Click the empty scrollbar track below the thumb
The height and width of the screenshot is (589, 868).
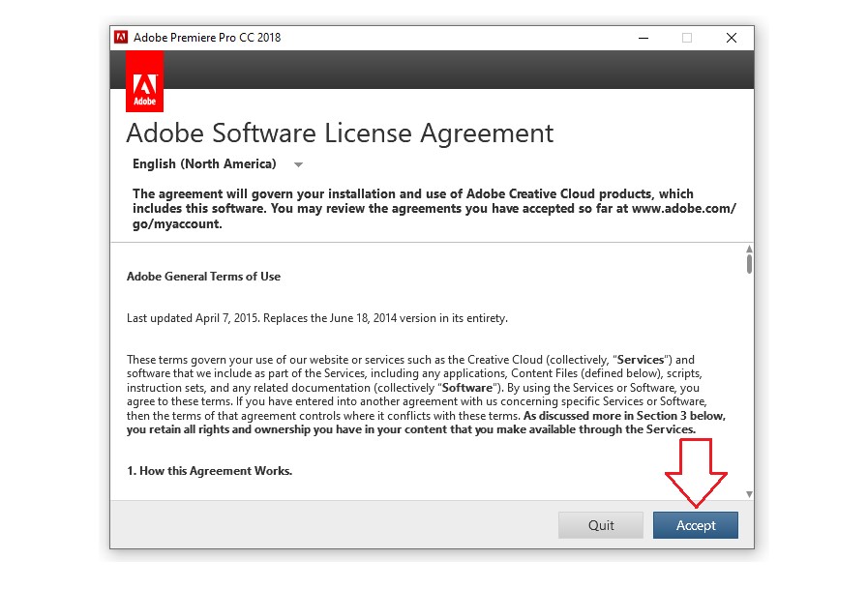[749, 387]
